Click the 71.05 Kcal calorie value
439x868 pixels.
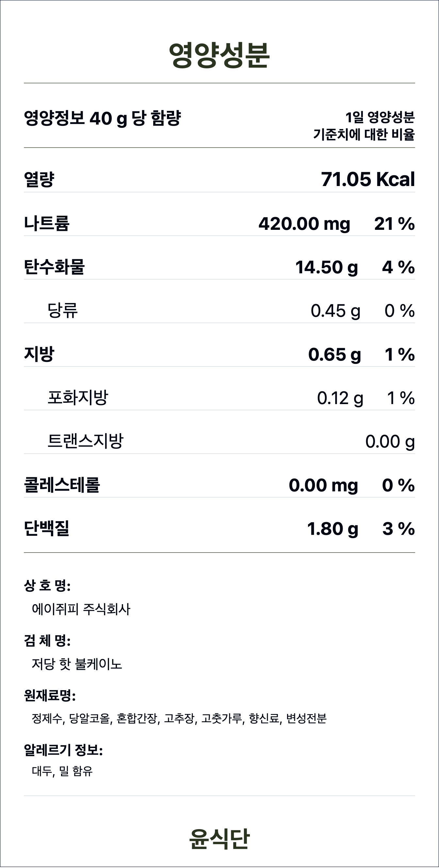coord(367,179)
